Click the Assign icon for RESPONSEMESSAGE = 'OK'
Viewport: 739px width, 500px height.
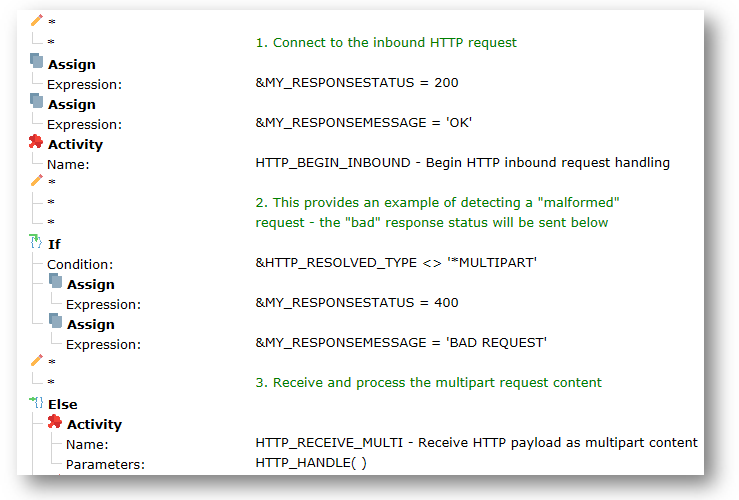37,103
